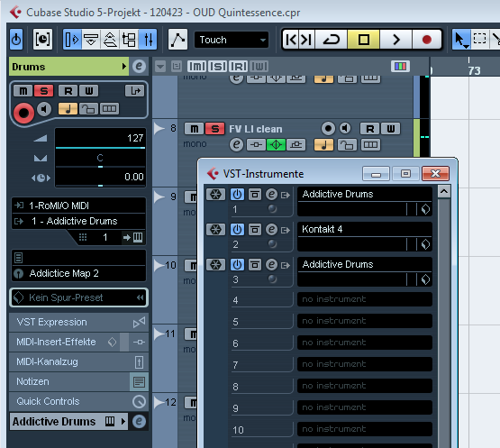This screenshot has width=500, height=448.
Task: Toggle the Inspector Monitor speaker button
Action: point(44,109)
